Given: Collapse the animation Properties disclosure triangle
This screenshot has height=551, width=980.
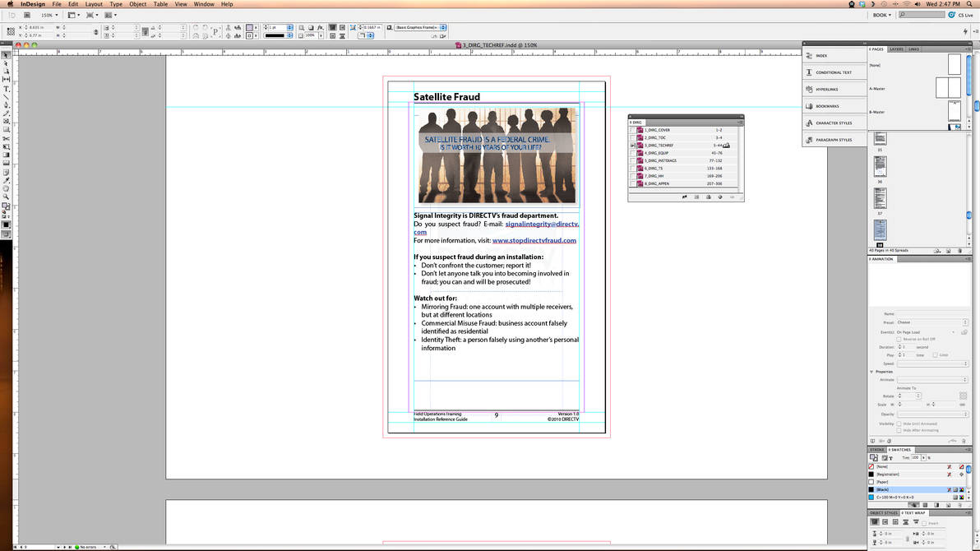Looking at the screenshot, I should click(x=871, y=372).
